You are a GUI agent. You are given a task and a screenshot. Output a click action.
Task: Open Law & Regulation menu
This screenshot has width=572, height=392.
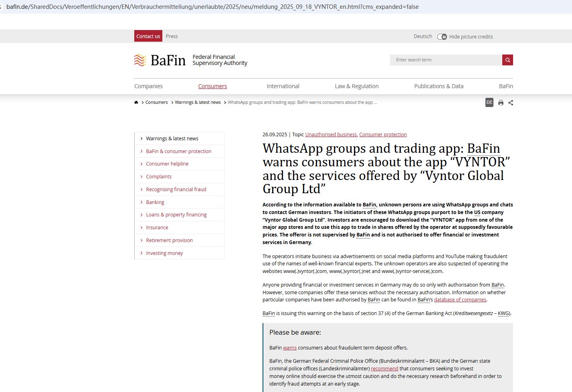point(356,86)
